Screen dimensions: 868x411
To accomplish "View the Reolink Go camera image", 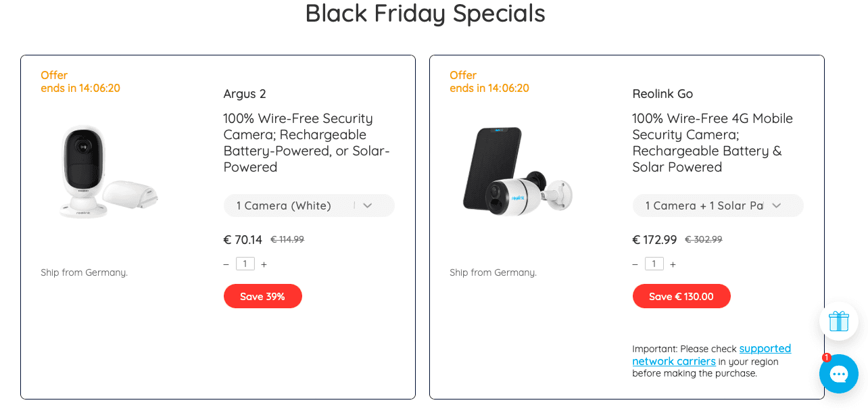I will pos(517,171).
